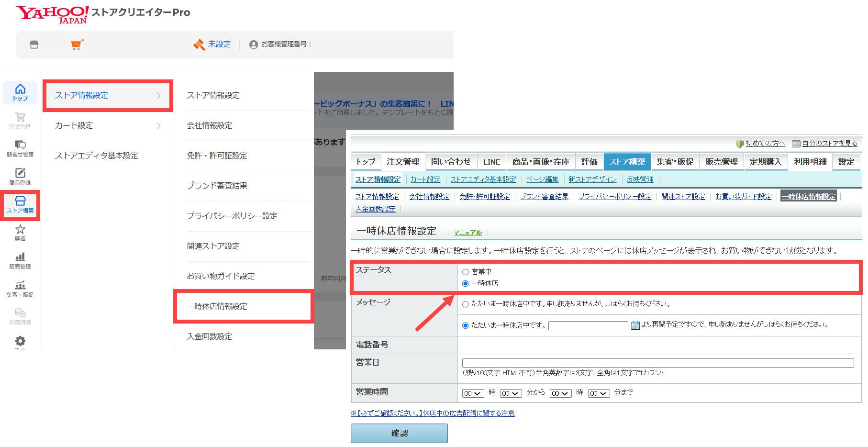Open the business hours end minute dropdown
Image resolution: width=868 pixels, height=447 pixels.
[x=598, y=393]
